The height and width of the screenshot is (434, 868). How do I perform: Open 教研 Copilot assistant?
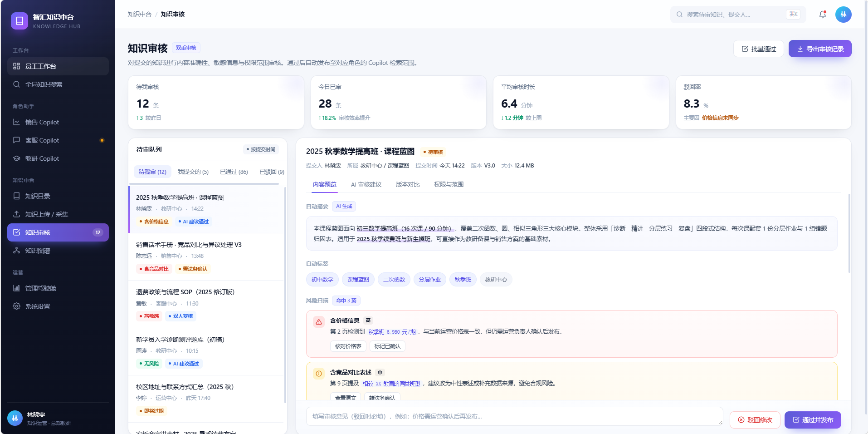coord(58,158)
